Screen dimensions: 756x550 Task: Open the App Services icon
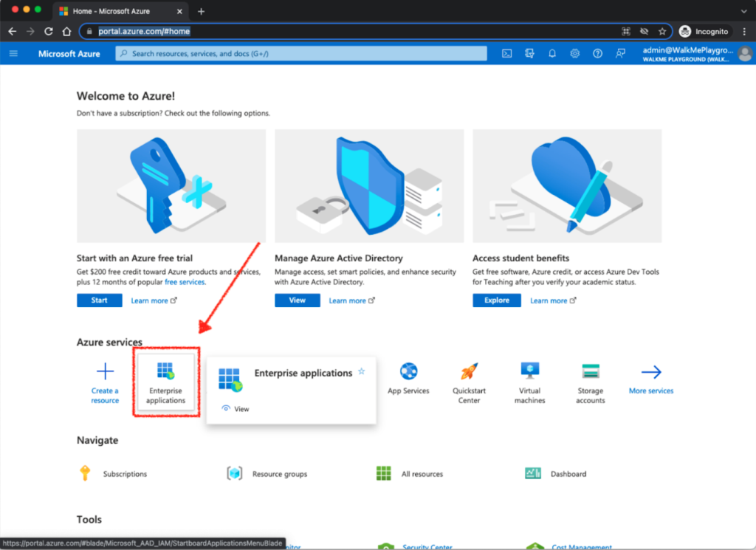coord(408,371)
